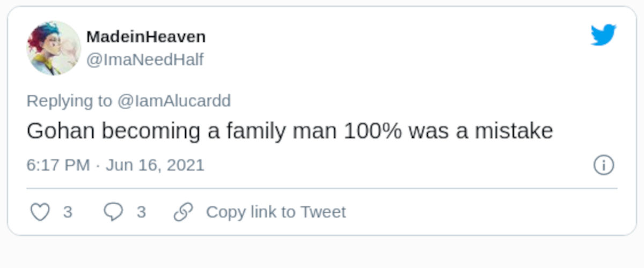The height and width of the screenshot is (268, 644).
Task: Click the Jun 16, 2021 date
Action: (x=155, y=165)
